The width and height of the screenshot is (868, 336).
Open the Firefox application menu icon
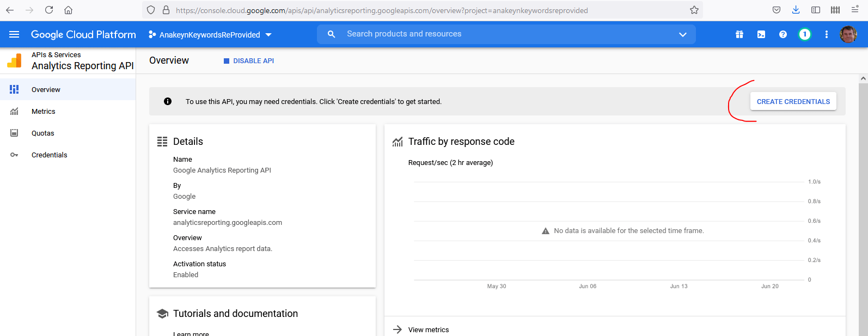point(855,10)
